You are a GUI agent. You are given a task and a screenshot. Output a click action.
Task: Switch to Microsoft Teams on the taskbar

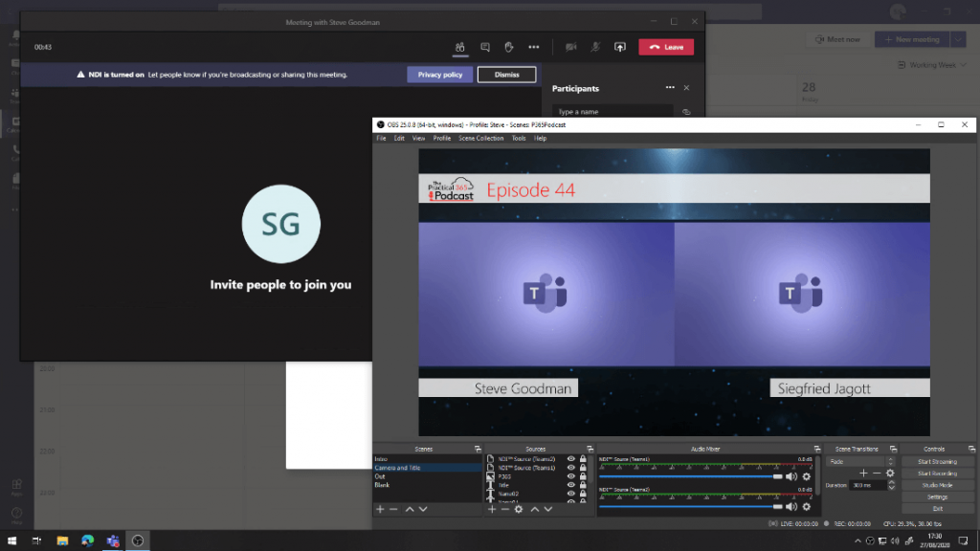pyautogui.click(x=113, y=540)
